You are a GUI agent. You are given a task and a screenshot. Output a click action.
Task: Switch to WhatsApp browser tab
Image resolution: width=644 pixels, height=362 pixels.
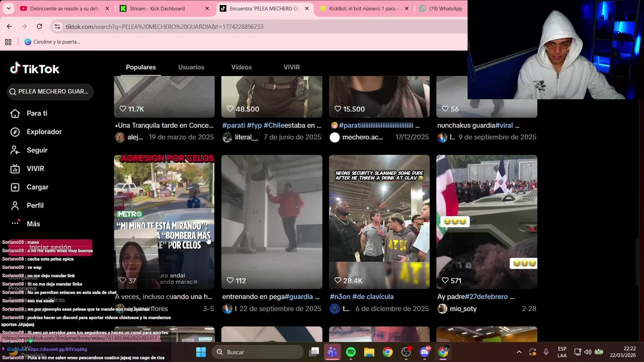442,9
